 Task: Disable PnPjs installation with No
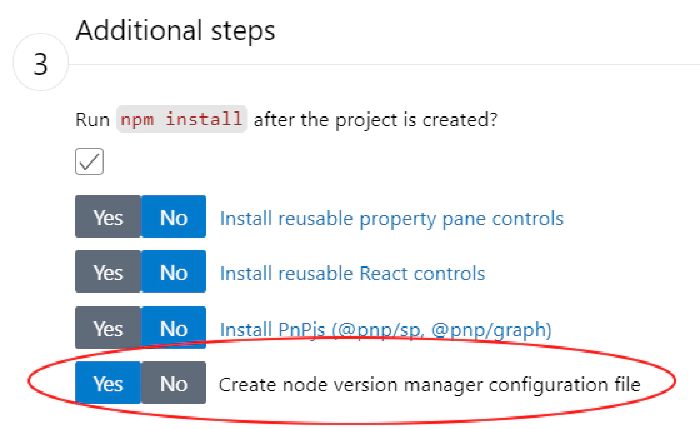[x=173, y=328]
